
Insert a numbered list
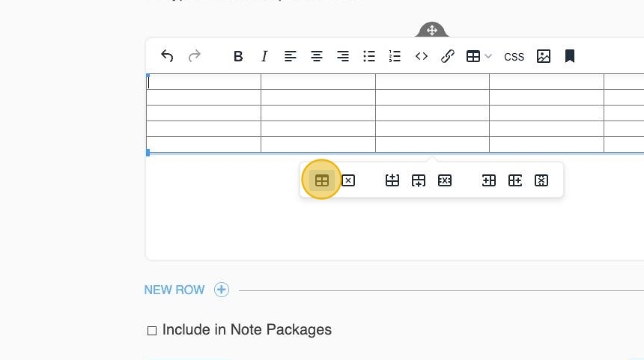(395, 56)
